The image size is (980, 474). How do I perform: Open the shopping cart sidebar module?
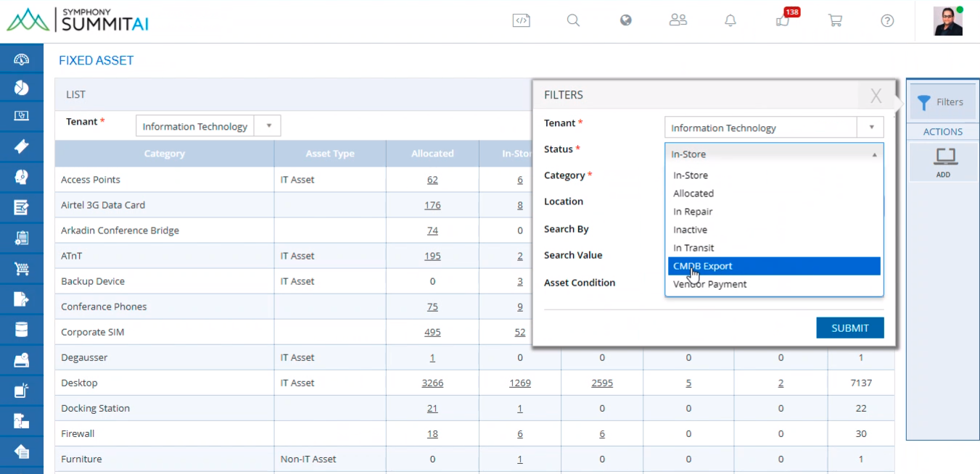click(21, 269)
